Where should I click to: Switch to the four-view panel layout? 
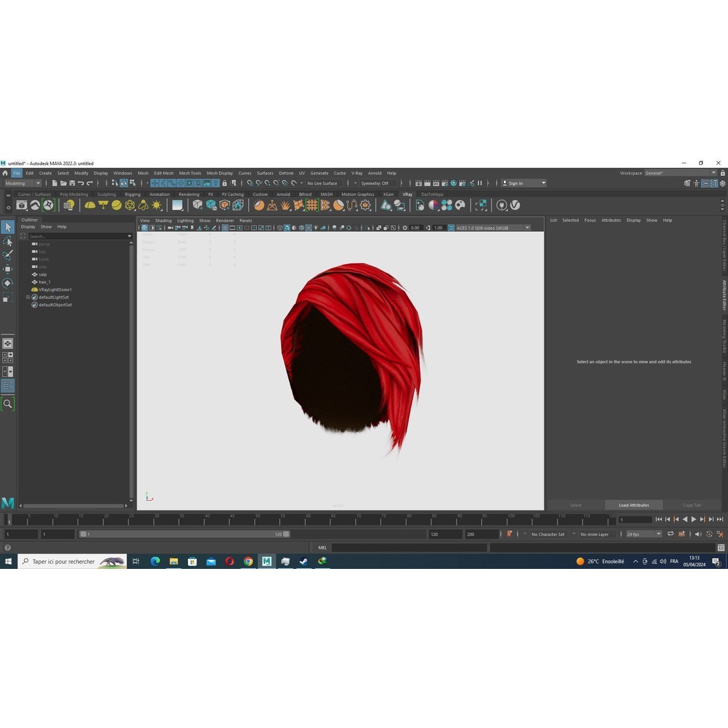coord(8,357)
